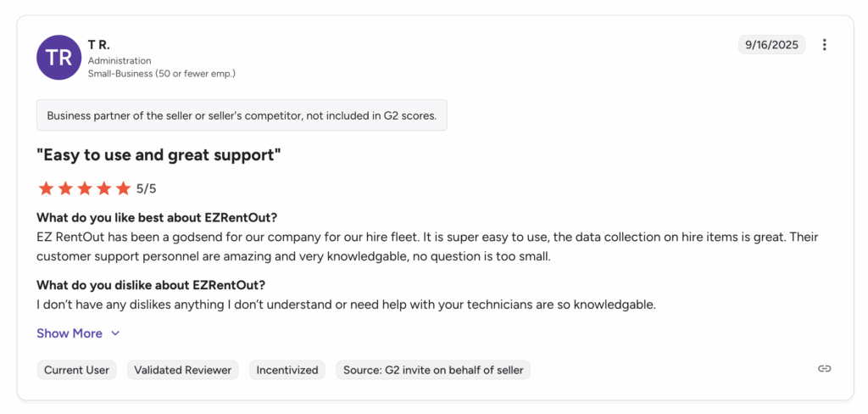Click the 9/16/2025 date badge

click(x=772, y=45)
